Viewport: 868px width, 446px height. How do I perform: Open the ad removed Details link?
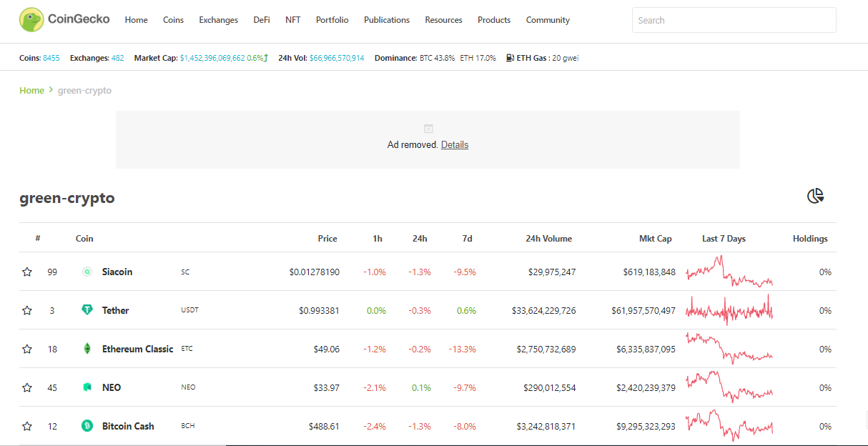pos(455,144)
